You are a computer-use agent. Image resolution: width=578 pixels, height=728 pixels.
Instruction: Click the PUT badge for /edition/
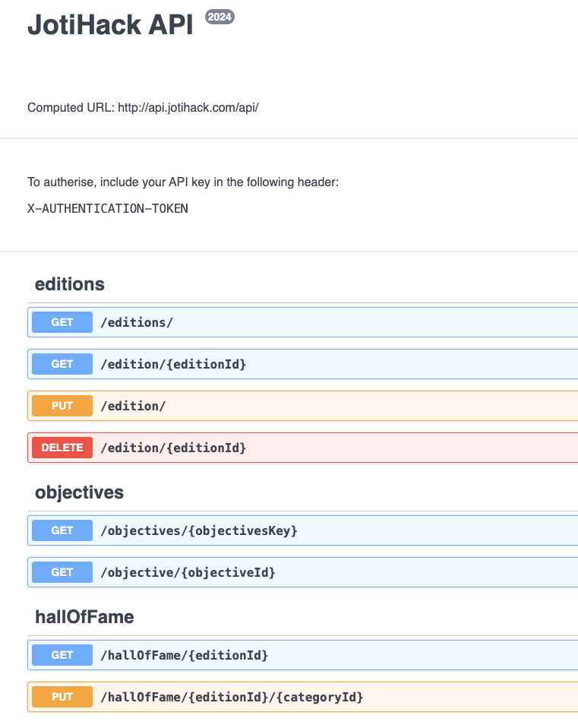(62, 406)
